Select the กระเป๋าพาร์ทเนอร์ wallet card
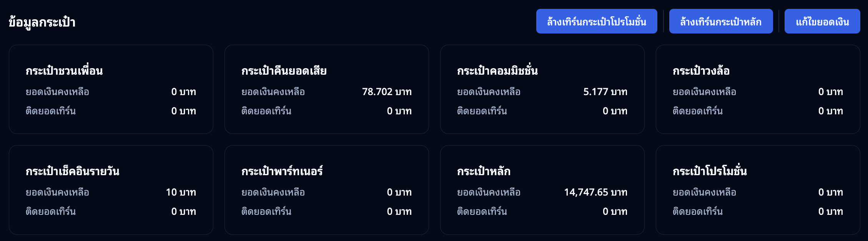 coord(327,189)
